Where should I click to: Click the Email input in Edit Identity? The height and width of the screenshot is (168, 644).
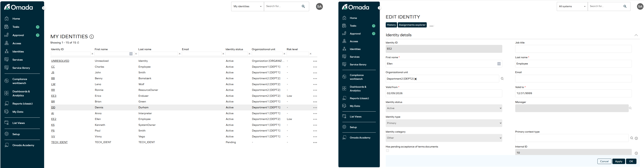(573, 79)
